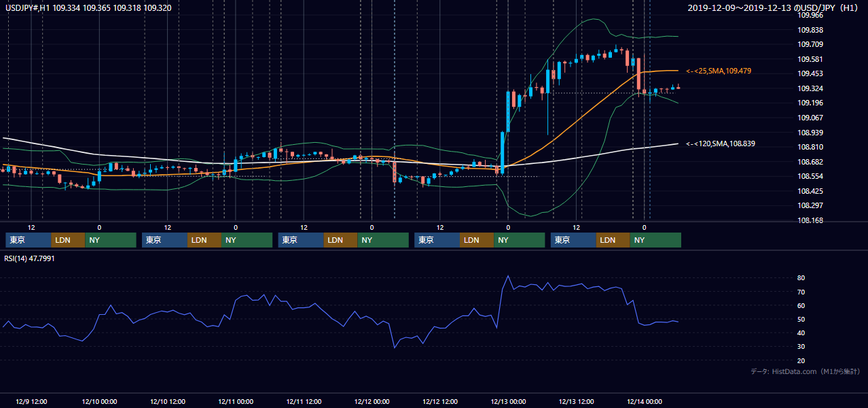The height and width of the screenshot is (408, 868).
Task: Select the 12/9 12:00 date label
Action: click(31, 401)
